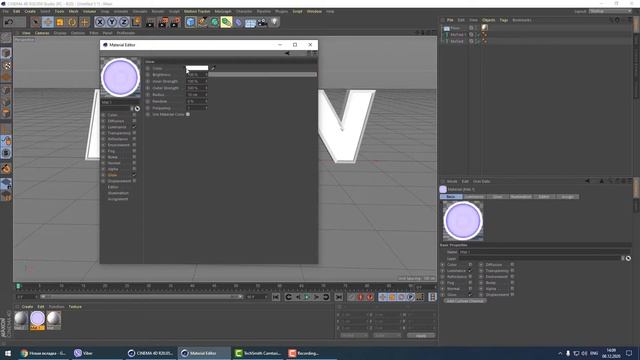Image resolution: width=640 pixels, height=360 pixels.
Task: Toggle Diffusion channel checkbox in Material Editor
Action: [x=134, y=121]
